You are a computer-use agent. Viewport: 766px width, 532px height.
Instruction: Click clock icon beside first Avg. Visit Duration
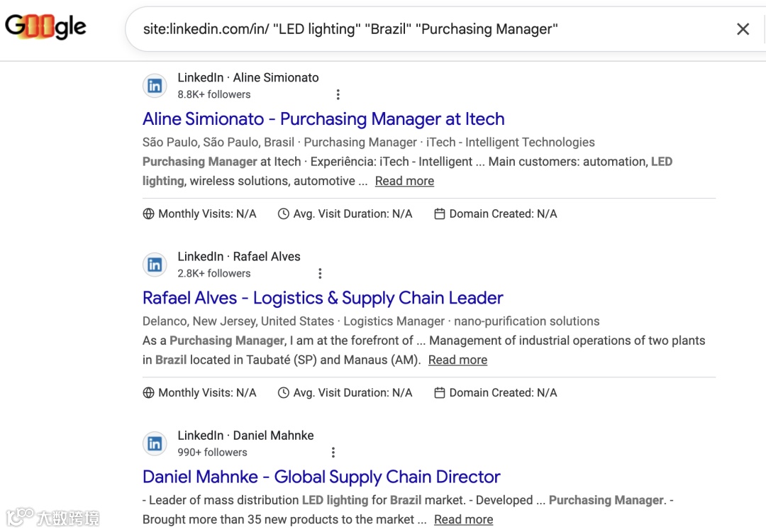coord(284,214)
